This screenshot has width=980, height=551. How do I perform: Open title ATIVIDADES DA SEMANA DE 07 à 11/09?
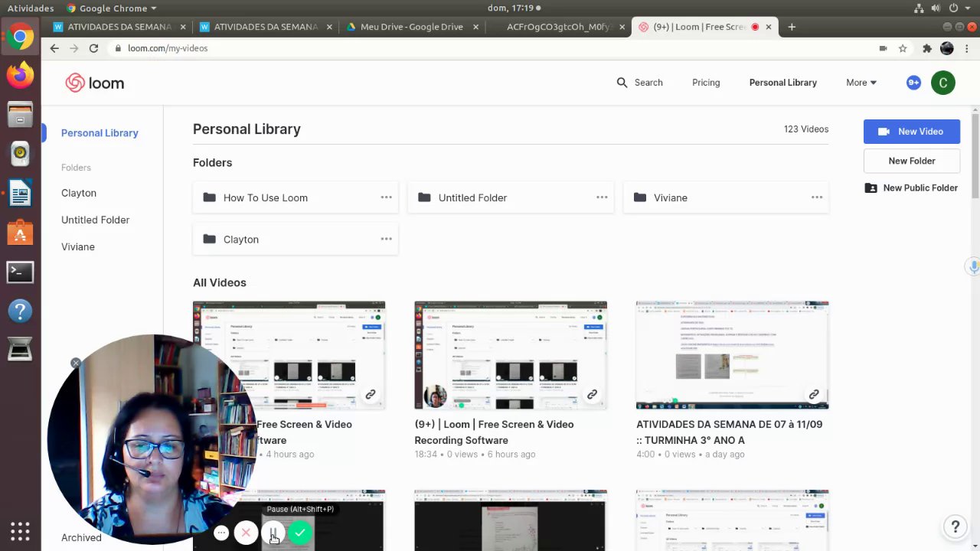click(729, 432)
